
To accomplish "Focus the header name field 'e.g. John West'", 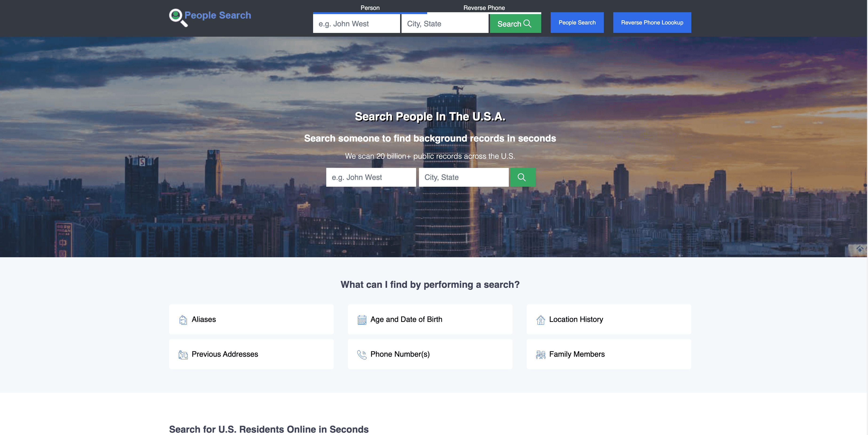I will pos(356,24).
